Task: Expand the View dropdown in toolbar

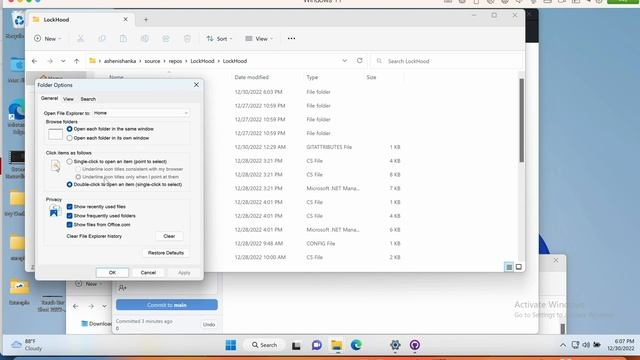Action: (259, 38)
